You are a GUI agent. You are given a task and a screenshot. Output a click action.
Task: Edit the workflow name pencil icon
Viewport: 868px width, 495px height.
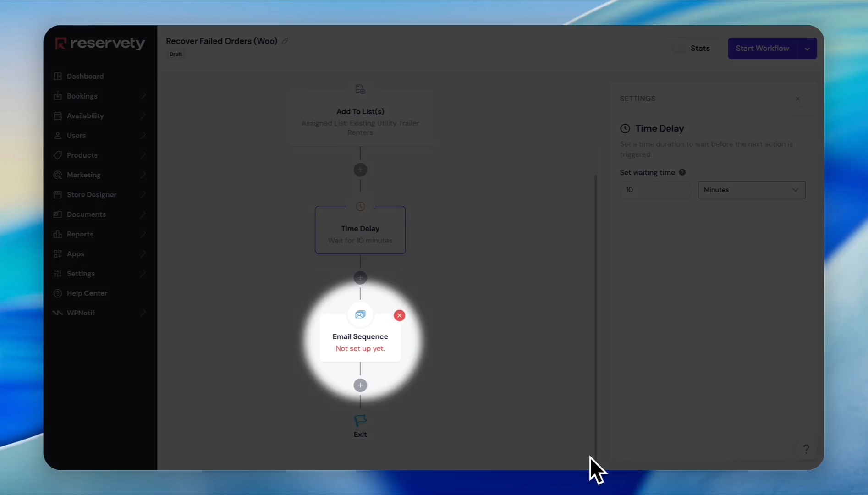pos(285,41)
